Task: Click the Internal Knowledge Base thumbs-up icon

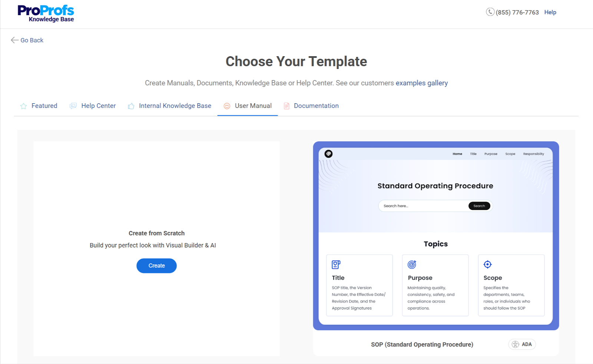Action: point(130,106)
